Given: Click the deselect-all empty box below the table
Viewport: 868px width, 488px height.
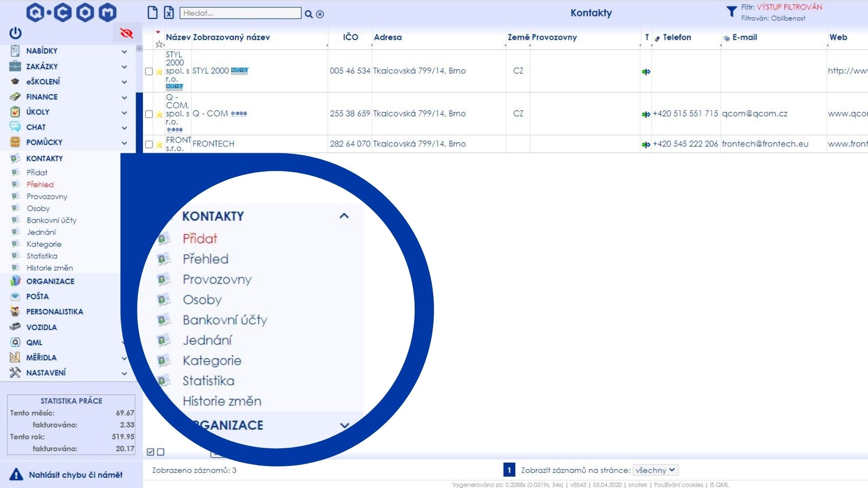Looking at the screenshot, I should click(160, 452).
